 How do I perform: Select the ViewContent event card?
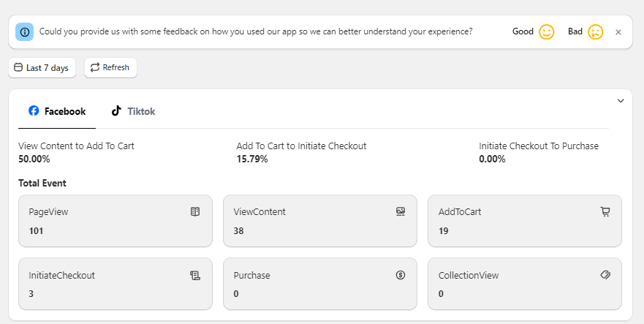point(319,221)
